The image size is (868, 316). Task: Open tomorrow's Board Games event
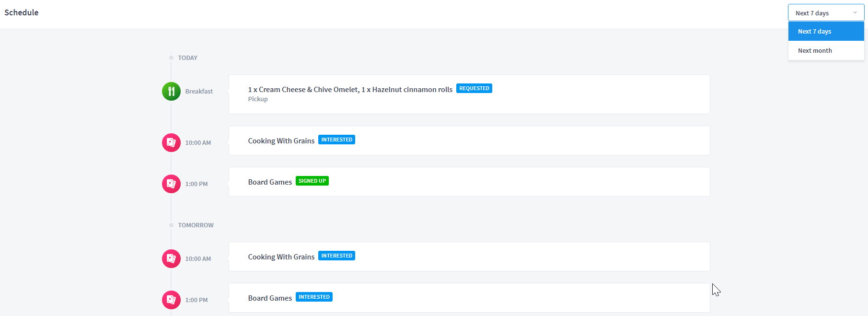click(x=469, y=298)
